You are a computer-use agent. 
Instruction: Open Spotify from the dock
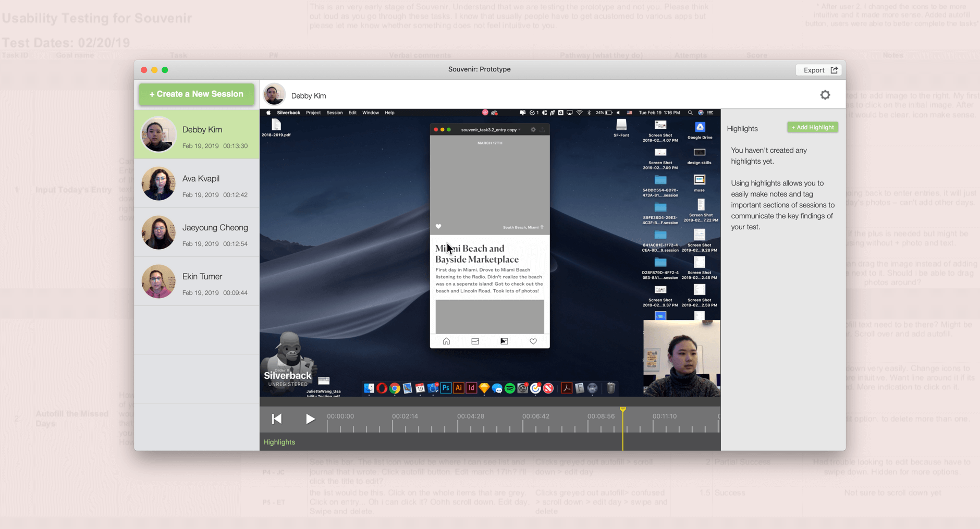[x=510, y=388]
